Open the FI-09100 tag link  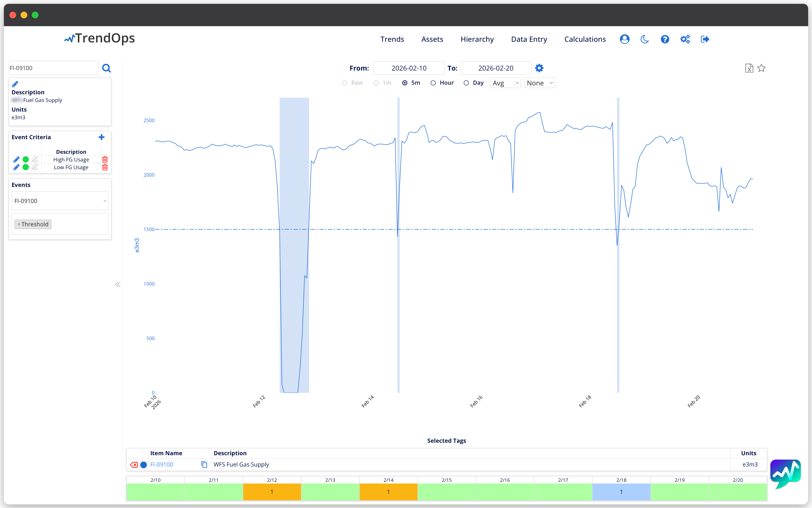tap(162, 464)
